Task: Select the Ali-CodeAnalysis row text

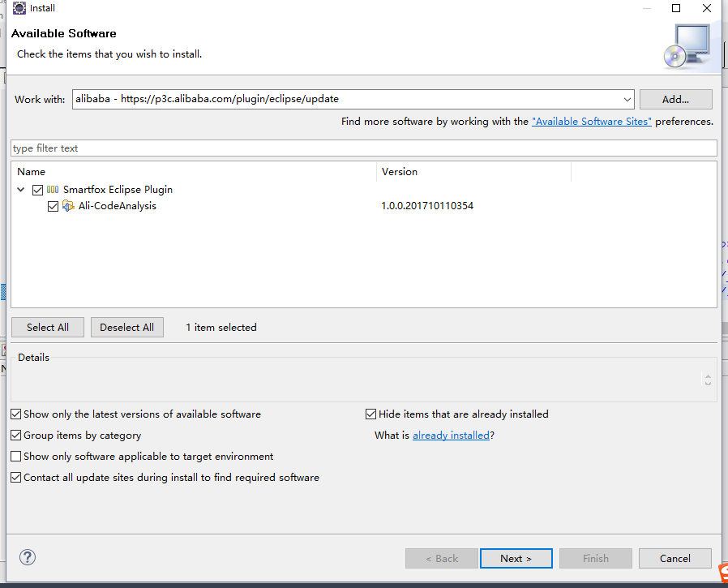Action: (x=118, y=206)
